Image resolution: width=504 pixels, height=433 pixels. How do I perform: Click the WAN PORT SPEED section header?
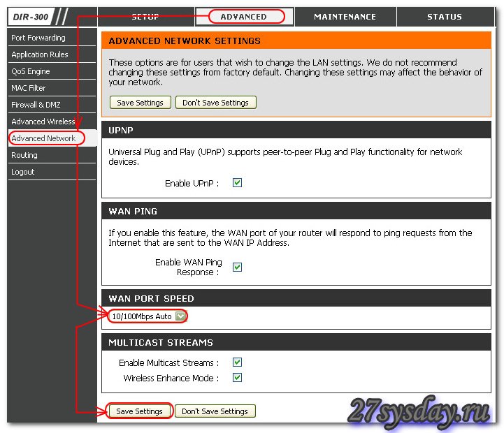[x=296, y=298]
